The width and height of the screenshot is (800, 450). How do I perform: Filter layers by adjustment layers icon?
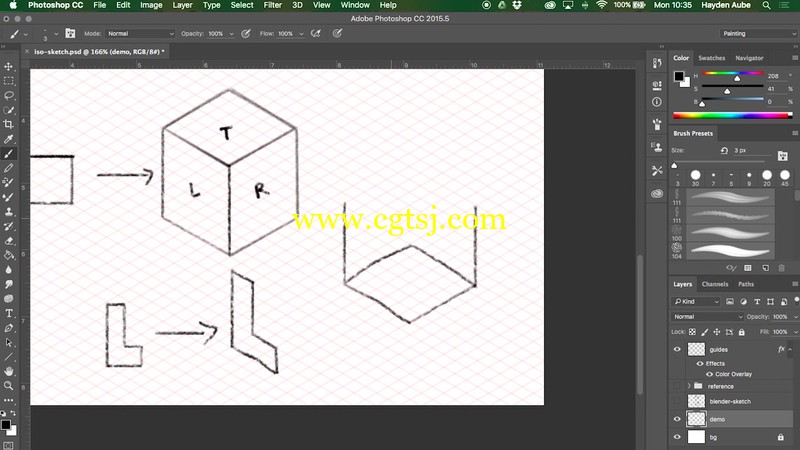point(743,302)
